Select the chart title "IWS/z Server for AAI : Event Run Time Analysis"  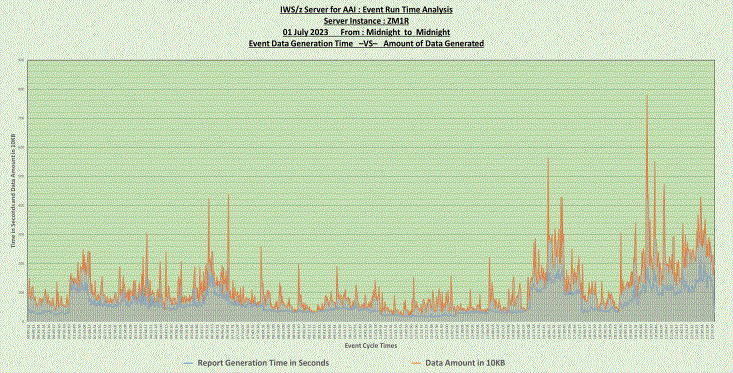[x=366, y=9]
